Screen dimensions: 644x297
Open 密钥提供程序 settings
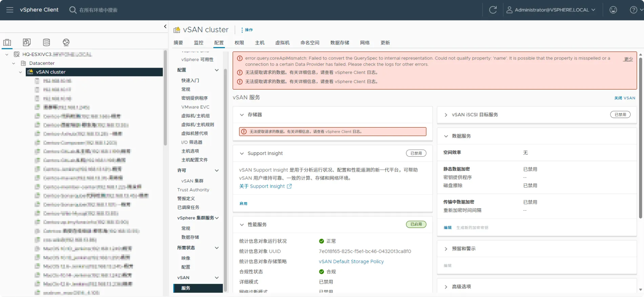[195, 98]
